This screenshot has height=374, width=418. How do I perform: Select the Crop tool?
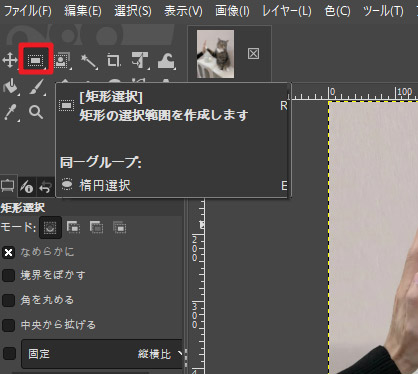click(x=114, y=61)
